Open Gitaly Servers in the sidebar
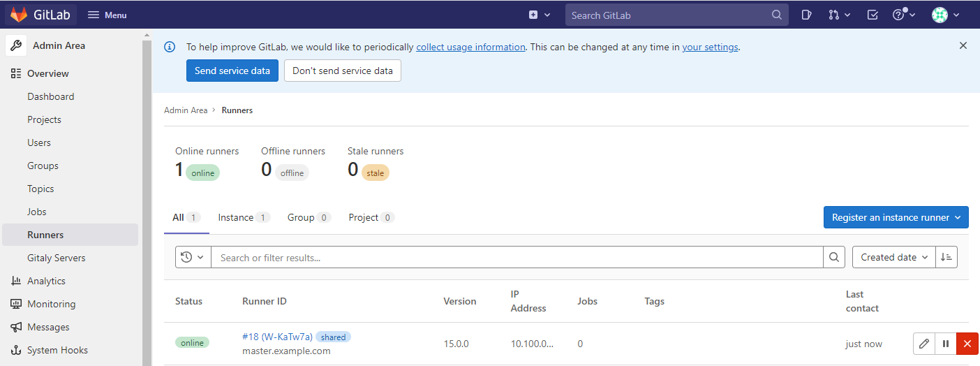 pos(56,258)
